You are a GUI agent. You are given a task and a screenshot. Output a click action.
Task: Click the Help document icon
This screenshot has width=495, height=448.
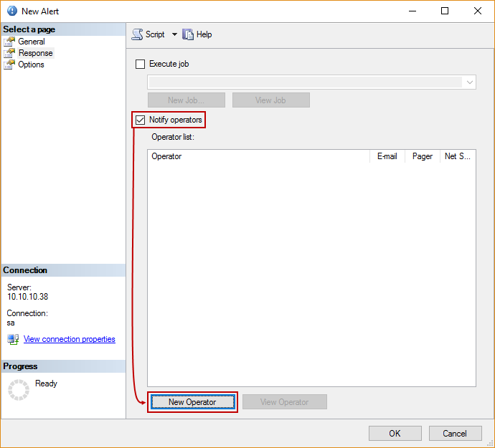188,34
